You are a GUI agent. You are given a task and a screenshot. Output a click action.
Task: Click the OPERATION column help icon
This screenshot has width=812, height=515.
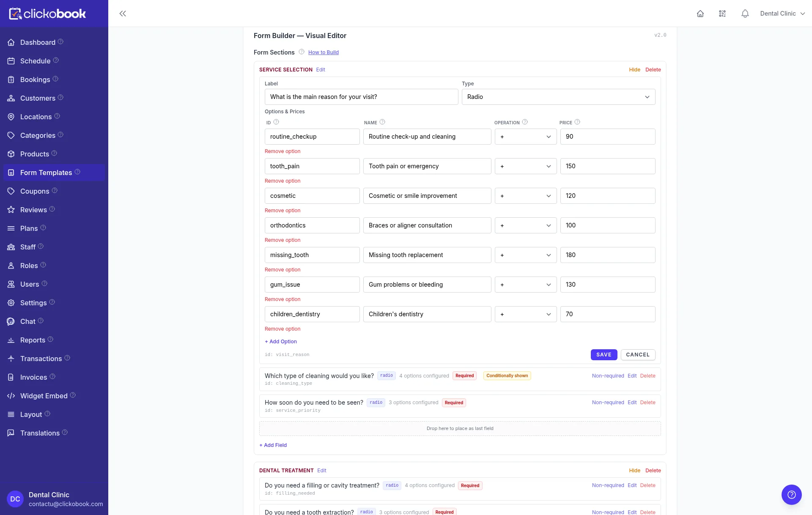point(525,122)
